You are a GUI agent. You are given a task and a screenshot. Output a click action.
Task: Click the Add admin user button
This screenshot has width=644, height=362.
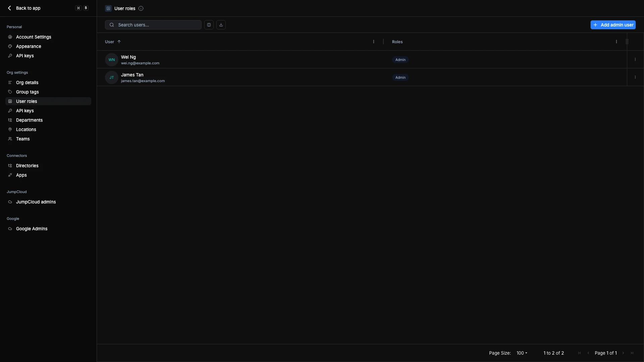pos(613,25)
